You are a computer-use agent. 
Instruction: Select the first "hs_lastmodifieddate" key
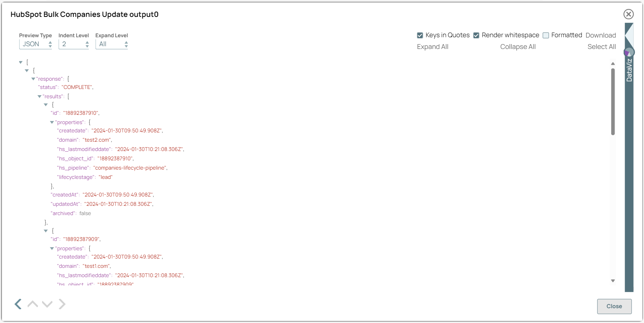pos(84,149)
